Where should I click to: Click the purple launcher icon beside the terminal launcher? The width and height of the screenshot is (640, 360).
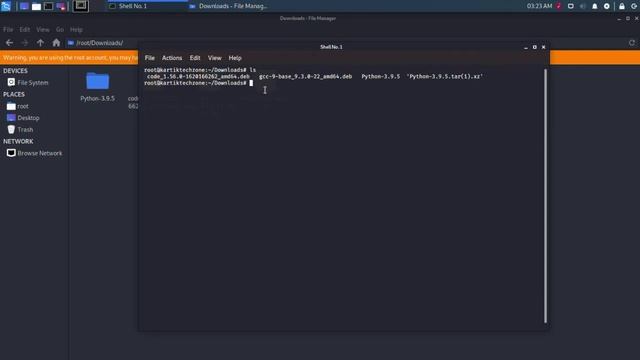point(61,7)
